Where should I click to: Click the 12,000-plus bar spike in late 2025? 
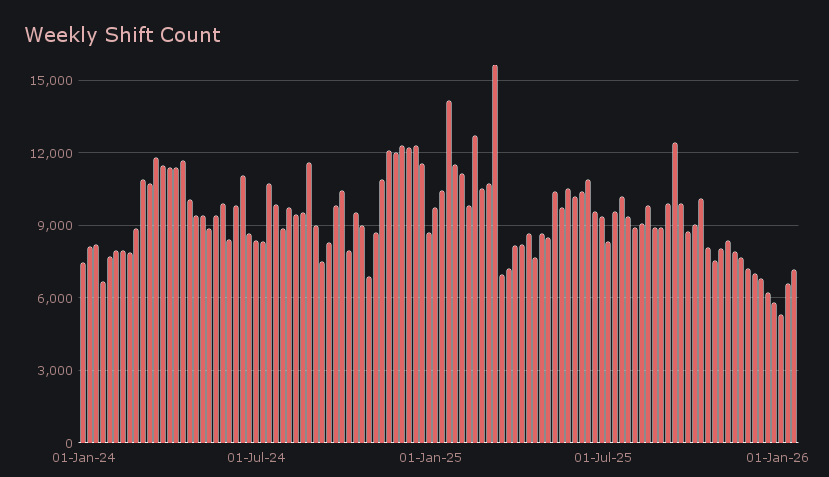[x=675, y=292]
